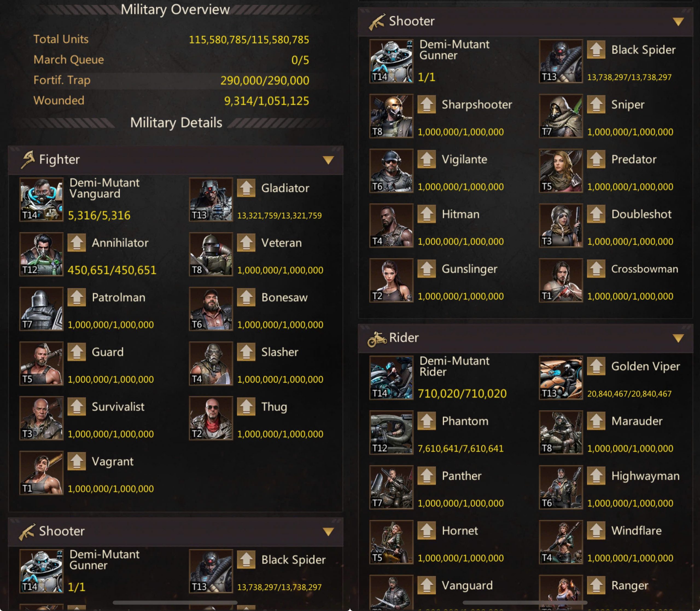Screen dimensions: 700x611
Task: Tap the upgrade icon for Golden Viper
Action: coord(596,366)
